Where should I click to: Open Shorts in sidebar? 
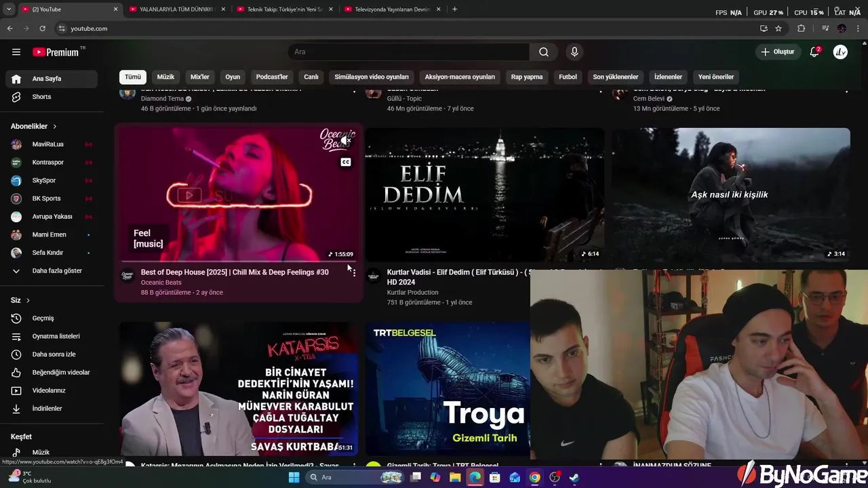tap(52, 97)
